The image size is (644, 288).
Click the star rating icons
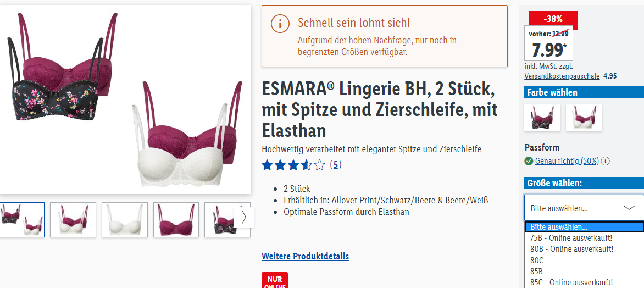(x=293, y=165)
